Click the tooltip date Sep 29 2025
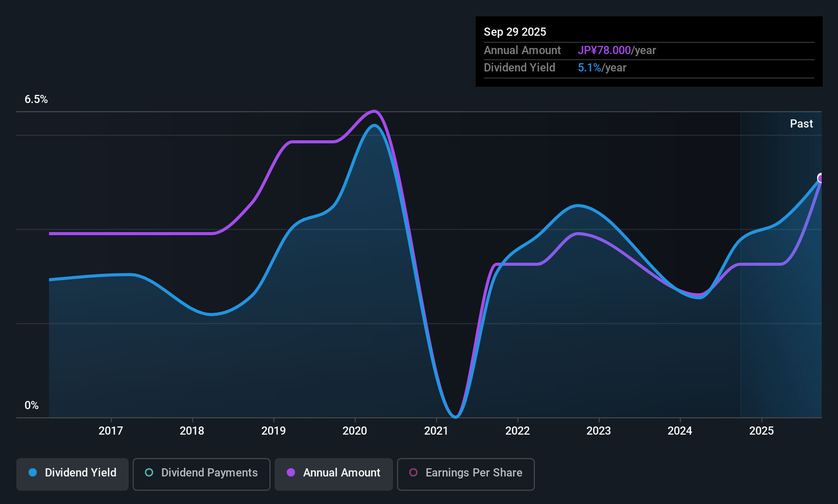The width and height of the screenshot is (838, 504). tap(515, 32)
